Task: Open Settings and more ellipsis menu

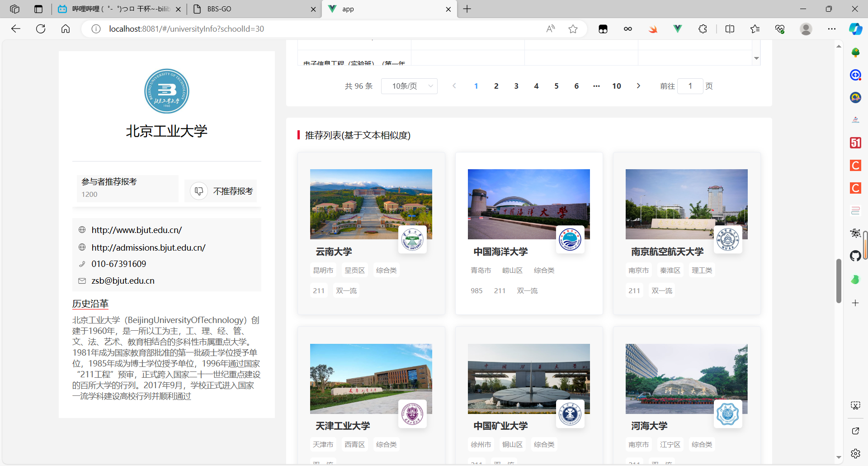Action: point(832,29)
